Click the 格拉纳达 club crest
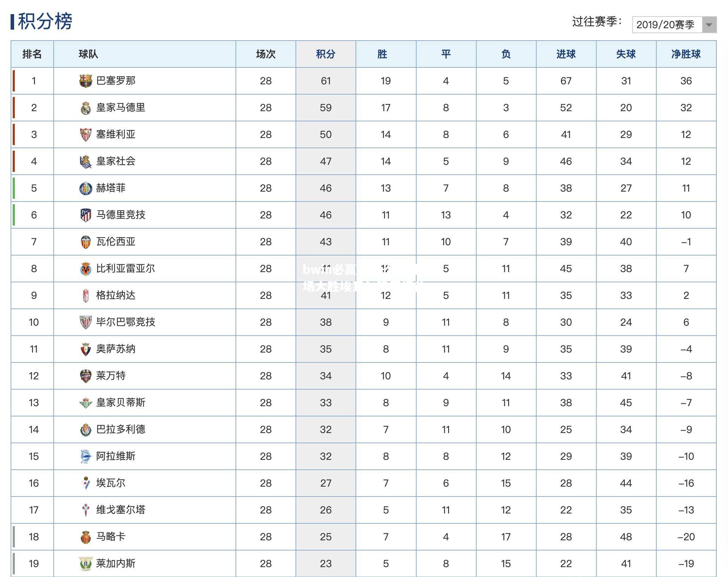728x577 pixels. (85, 295)
